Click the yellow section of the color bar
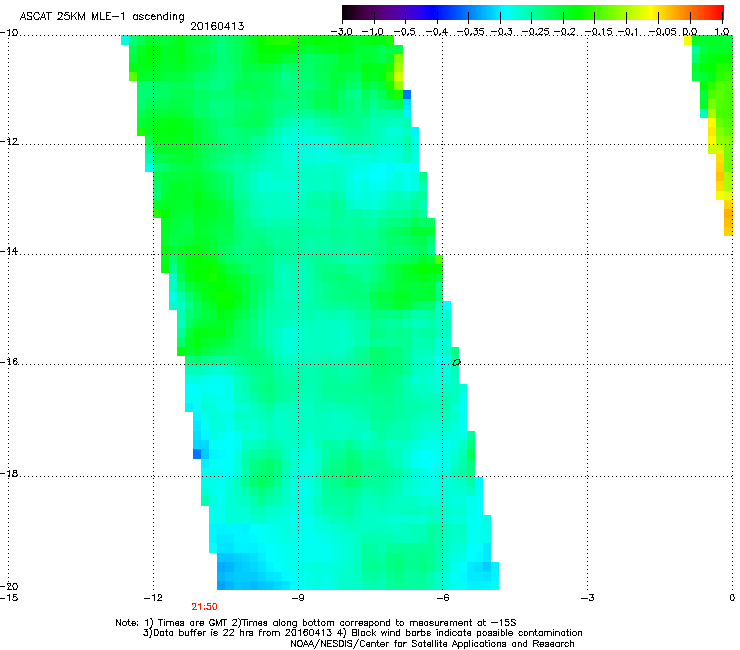Viewport: 740px width, 650px height. coord(654,12)
